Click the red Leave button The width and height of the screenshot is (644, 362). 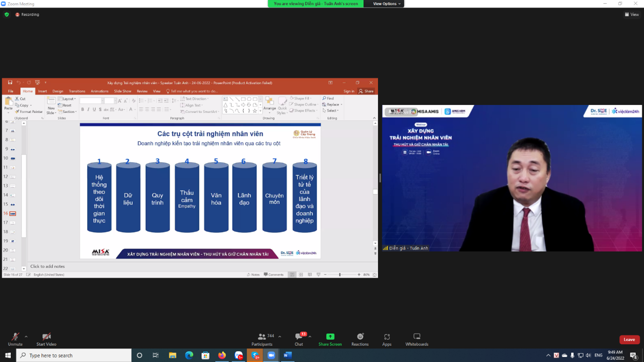[629, 340]
